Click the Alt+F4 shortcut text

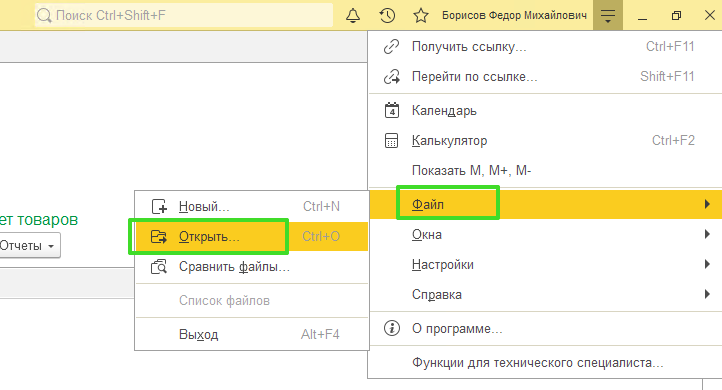tap(320, 334)
